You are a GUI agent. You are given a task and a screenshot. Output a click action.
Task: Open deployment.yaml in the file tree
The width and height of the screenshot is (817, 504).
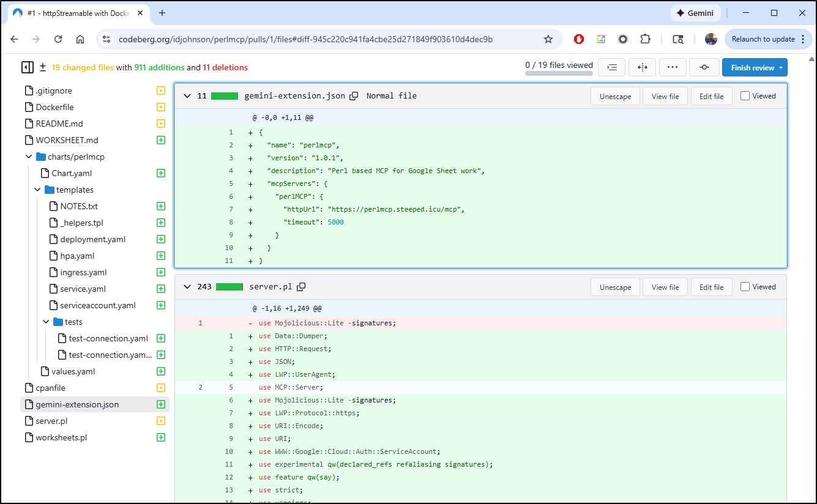tap(92, 239)
